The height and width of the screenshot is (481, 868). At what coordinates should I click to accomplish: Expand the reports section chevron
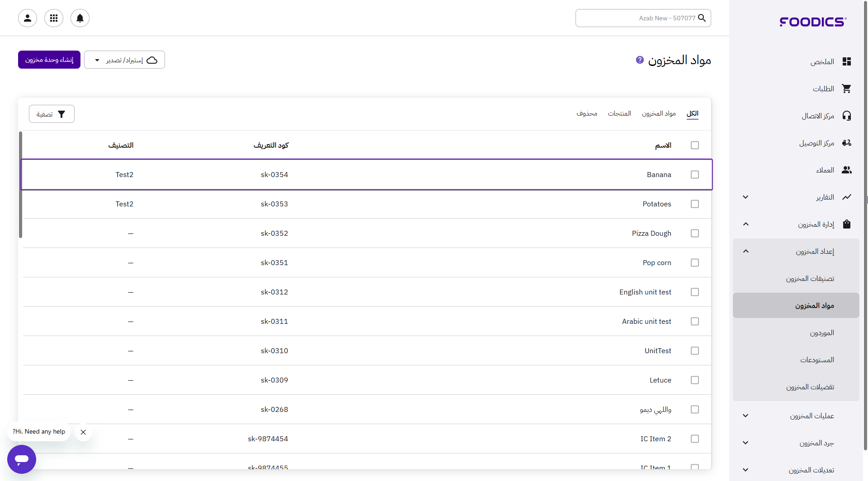pos(745,197)
